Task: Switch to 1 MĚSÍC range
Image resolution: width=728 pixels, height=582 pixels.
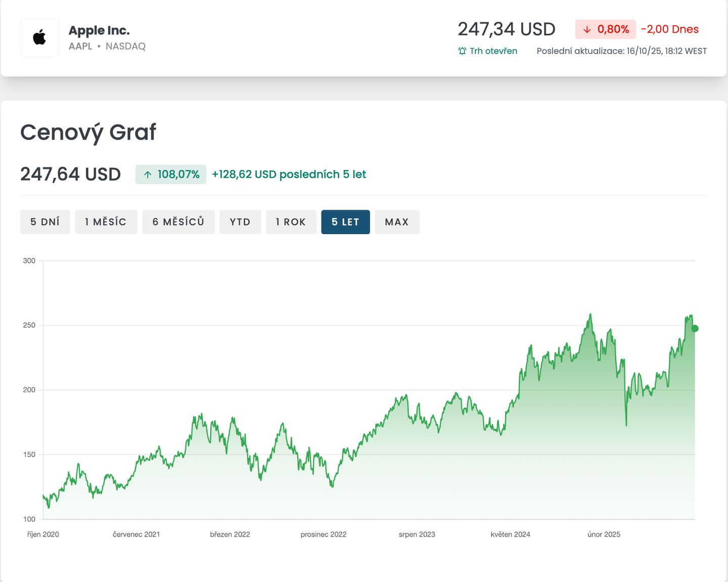Action: pyautogui.click(x=106, y=222)
